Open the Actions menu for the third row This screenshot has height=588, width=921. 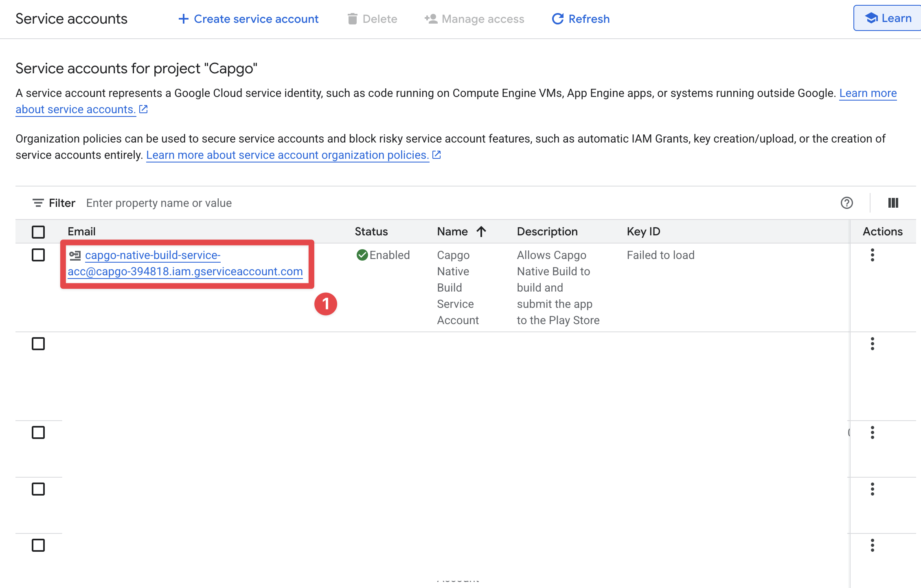coord(873,433)
